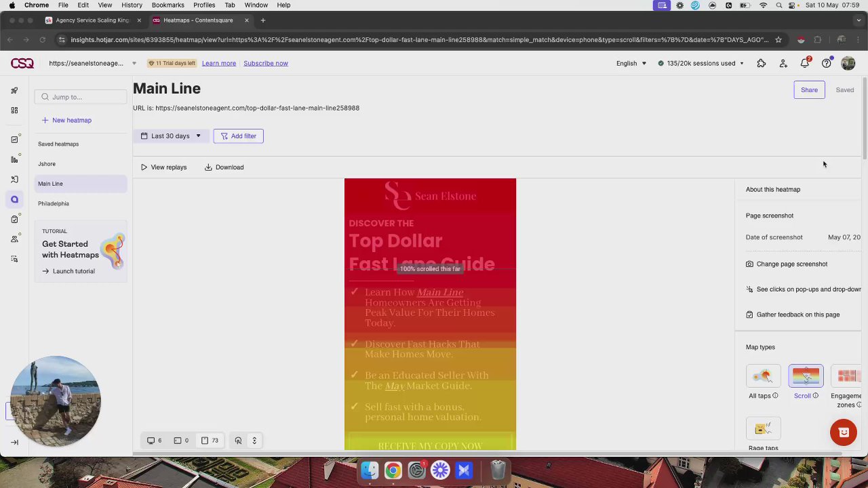The height and width of the screenshot is (488, 868).
Task: Open the red feedback chat widget
Action: [x=844, y=432]
